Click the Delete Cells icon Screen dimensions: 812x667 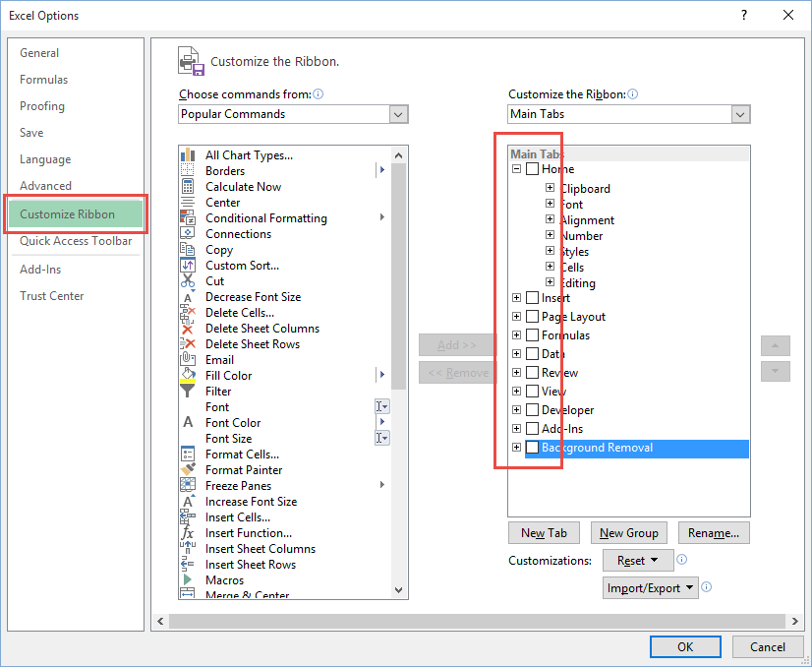tap(188, 313)
